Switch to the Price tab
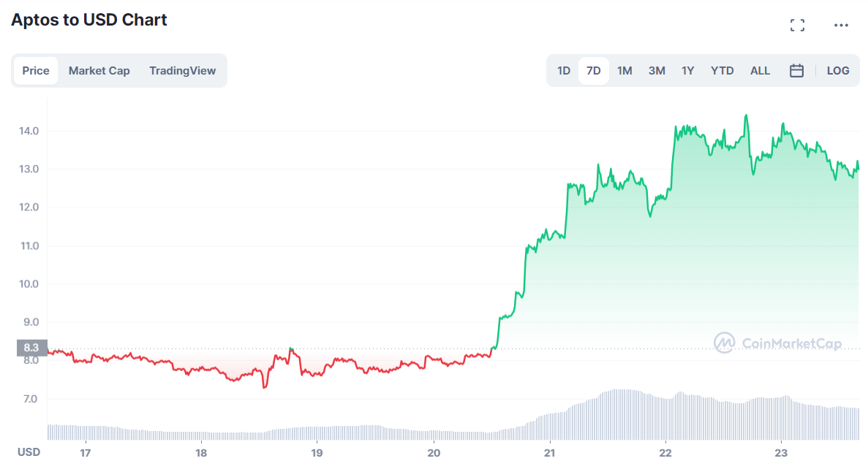 [36, 71]
